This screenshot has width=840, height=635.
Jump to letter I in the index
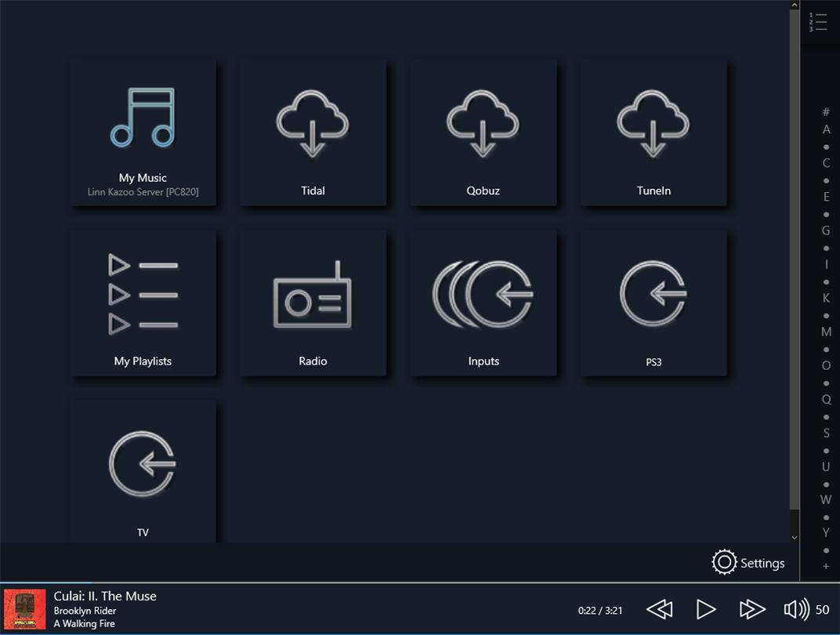tap(826, 264)
